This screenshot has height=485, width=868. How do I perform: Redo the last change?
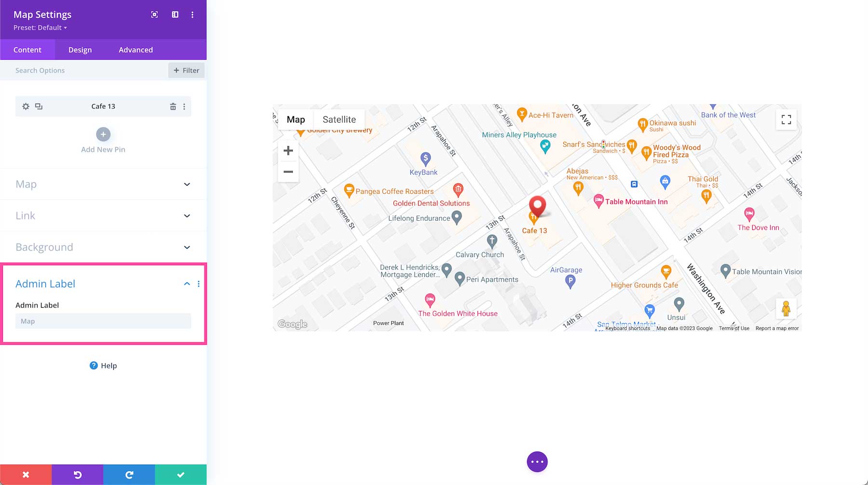pyautogui.click(x=129, y=474)
